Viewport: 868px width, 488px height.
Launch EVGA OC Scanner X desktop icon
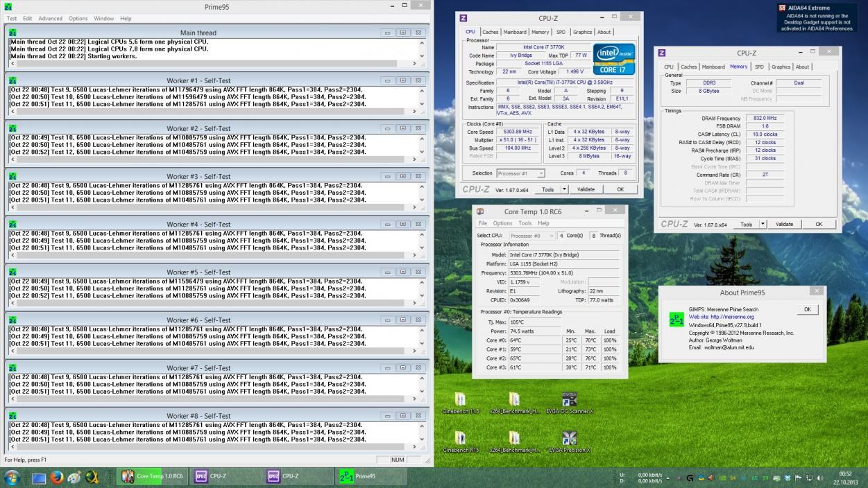570,403
